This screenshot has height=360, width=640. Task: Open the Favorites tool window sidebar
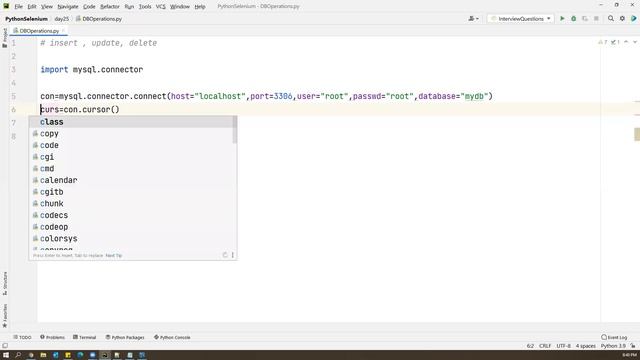coord(5,316)
